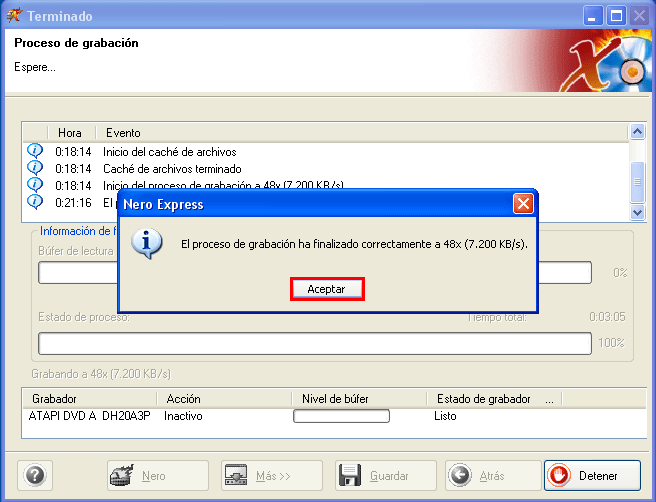Click the floppy disk icon on Guardar
The image size is (656, 502).
pyautogui.click(x=350, y=475)
